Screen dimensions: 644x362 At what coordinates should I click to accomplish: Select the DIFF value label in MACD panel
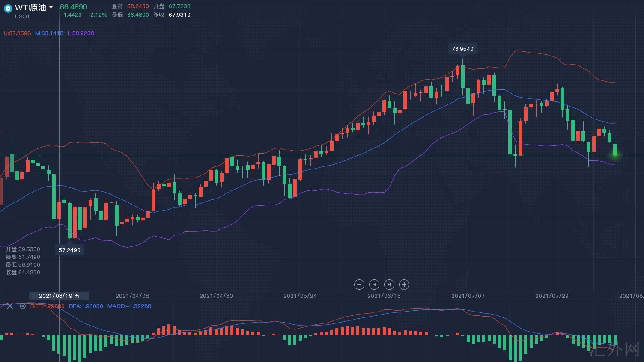[x=47, y=306]
